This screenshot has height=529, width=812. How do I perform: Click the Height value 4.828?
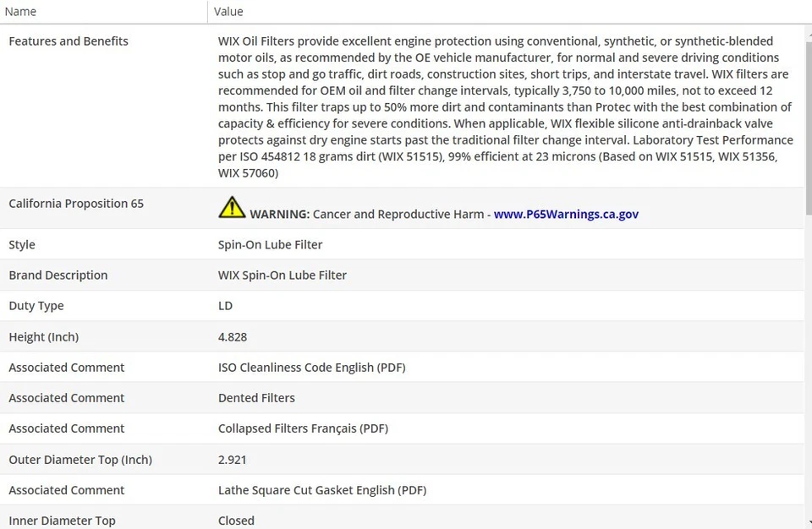233,337
